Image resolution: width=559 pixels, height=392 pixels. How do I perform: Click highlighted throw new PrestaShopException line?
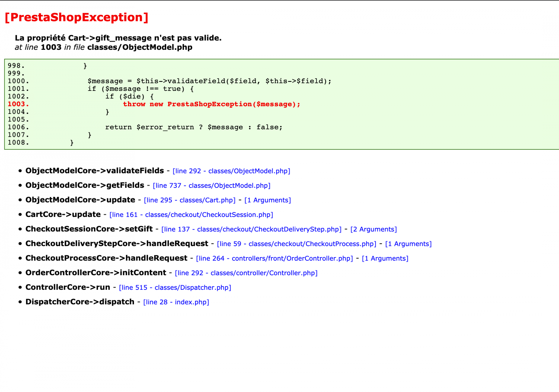211,104
